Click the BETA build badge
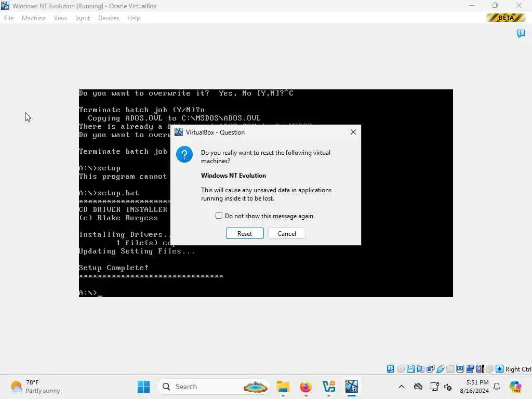 tap(506, 18)
